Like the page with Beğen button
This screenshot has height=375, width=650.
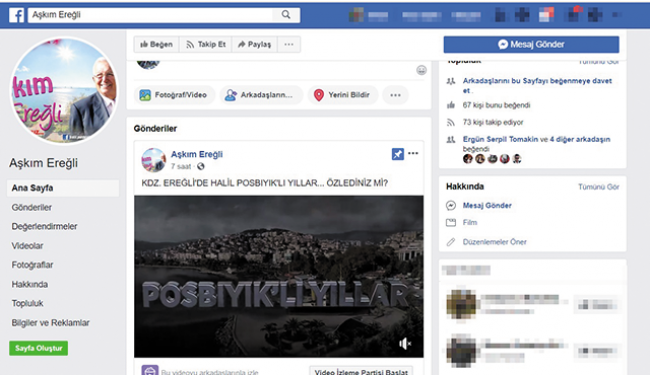[x=156, y=44]
